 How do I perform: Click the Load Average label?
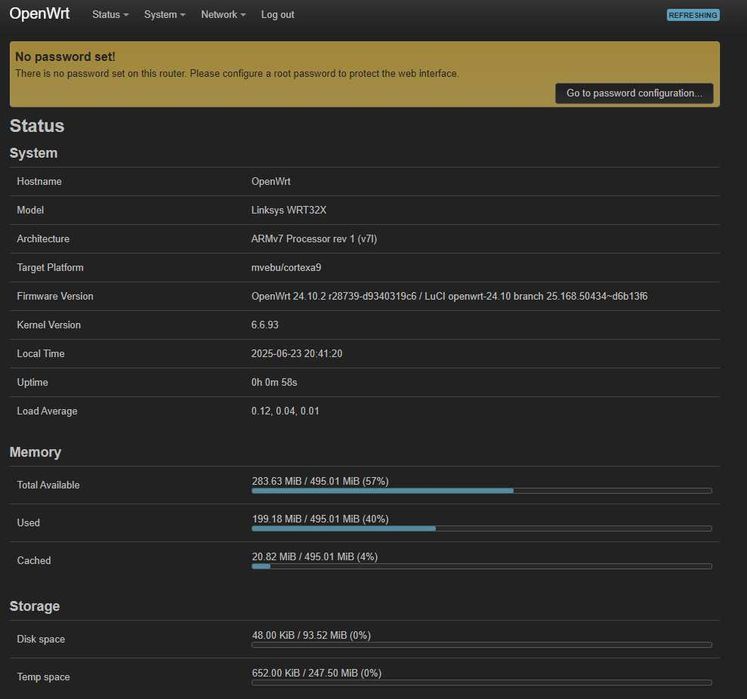coord(47,411)
